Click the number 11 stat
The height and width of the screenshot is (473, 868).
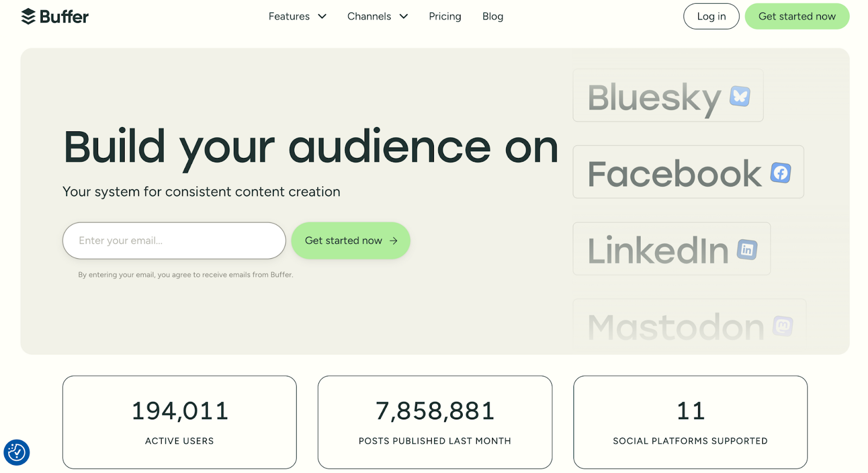(x=691, y=411)
